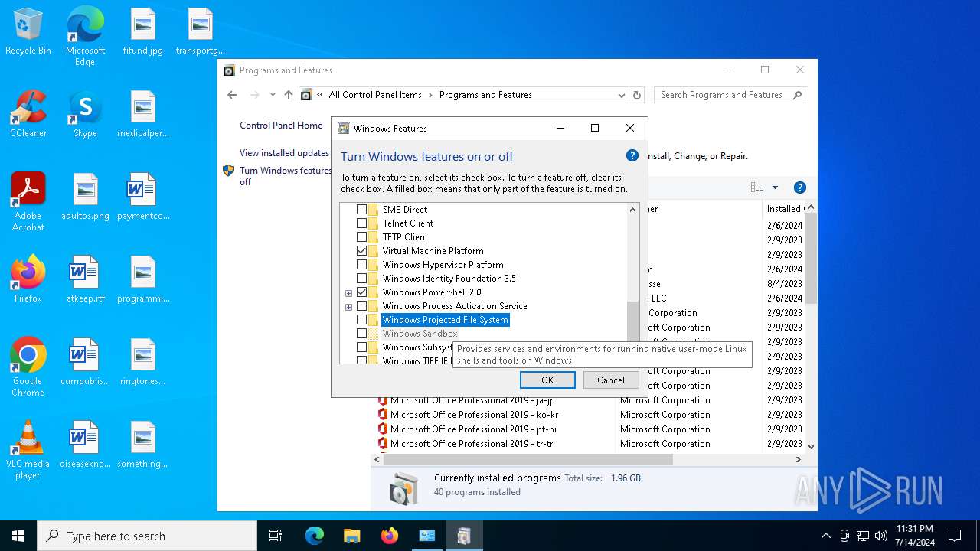
Task: Go up one level in Control Panel
Action: pos(288,95)
